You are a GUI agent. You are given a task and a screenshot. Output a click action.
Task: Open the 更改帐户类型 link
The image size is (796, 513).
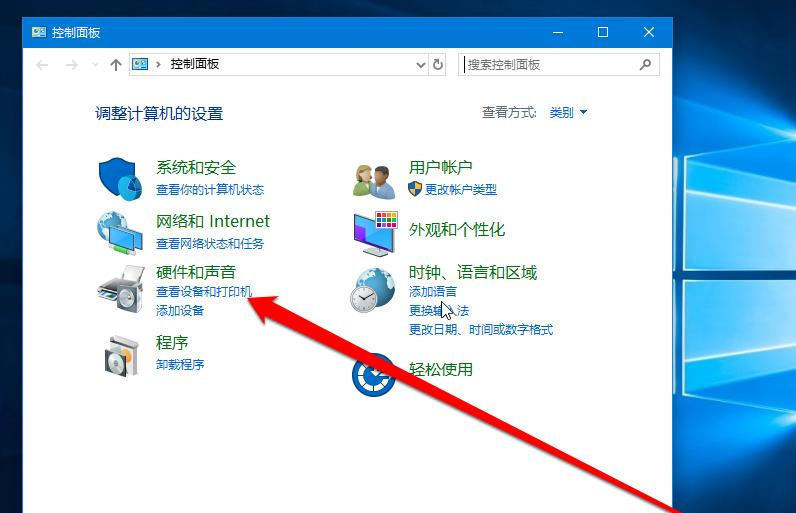click(x=460, y=190)
